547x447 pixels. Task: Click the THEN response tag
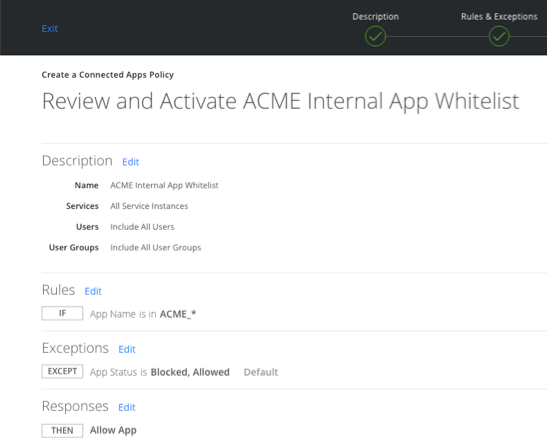pyautogui.click(x=62, y=431)
